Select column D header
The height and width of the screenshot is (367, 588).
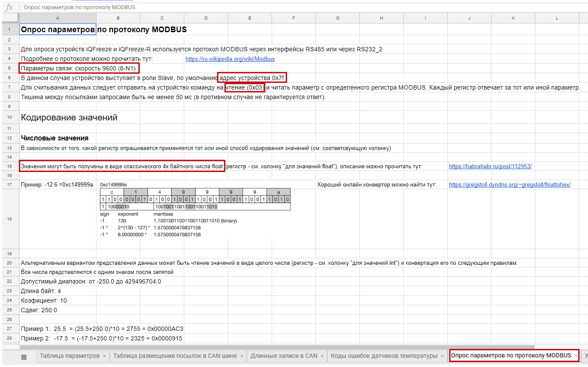pos(206,18)
